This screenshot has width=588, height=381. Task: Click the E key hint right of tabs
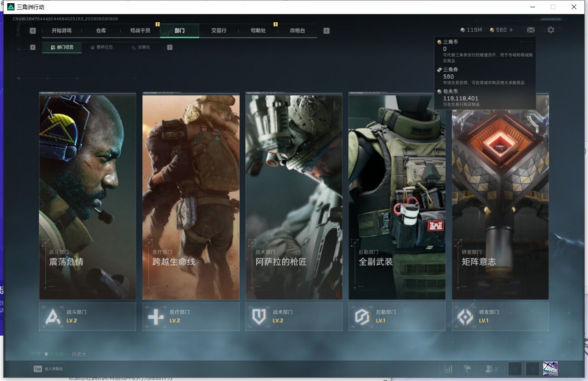click(x=327, y=31)
